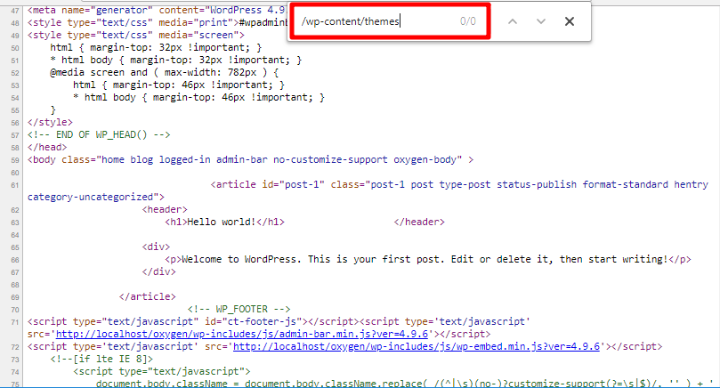
Task: Open the wp-embed.min.js script link
Action: pos(416,346)
